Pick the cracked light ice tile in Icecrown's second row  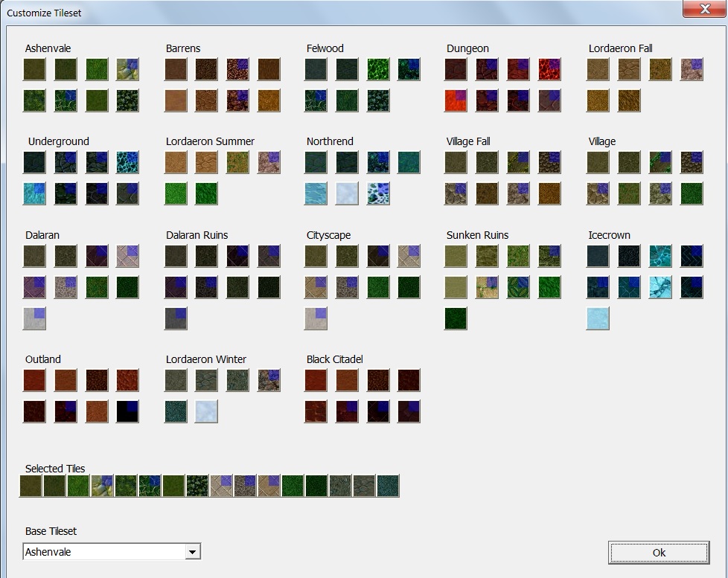(660, 287)
